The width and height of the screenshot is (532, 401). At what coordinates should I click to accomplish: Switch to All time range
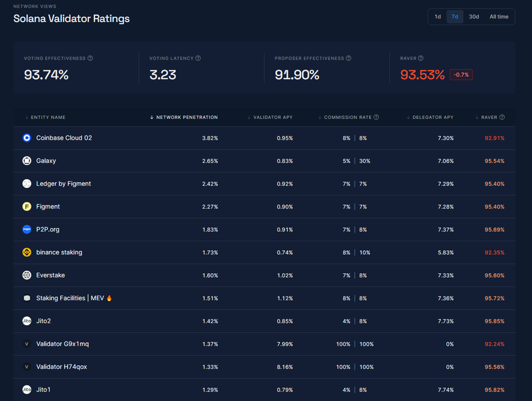coord(499,17)
